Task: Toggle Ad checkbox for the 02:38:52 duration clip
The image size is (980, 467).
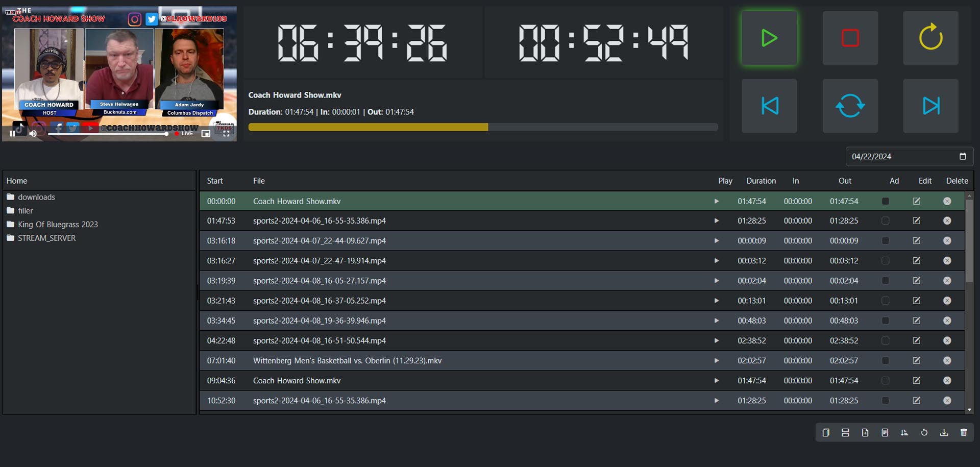Action: [x=885, y=341]
